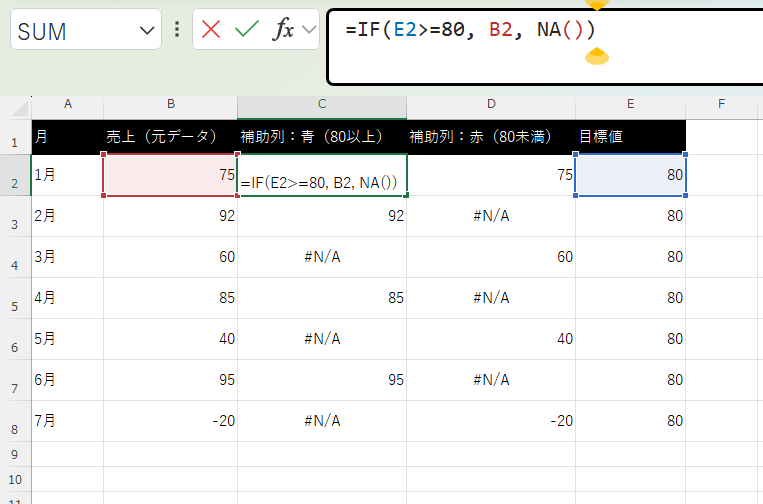
Task: Click cell B7 containing 95
Action: click(170, 380)
